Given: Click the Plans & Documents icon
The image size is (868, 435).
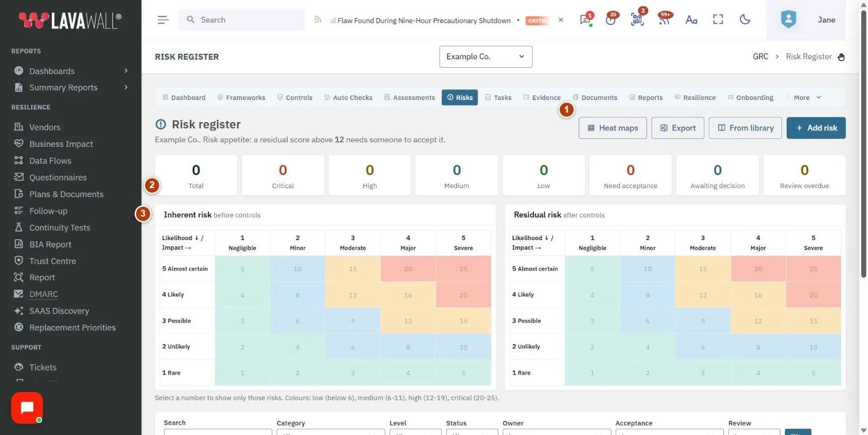Looking at the screenshot, I should (x=19, y=194).
